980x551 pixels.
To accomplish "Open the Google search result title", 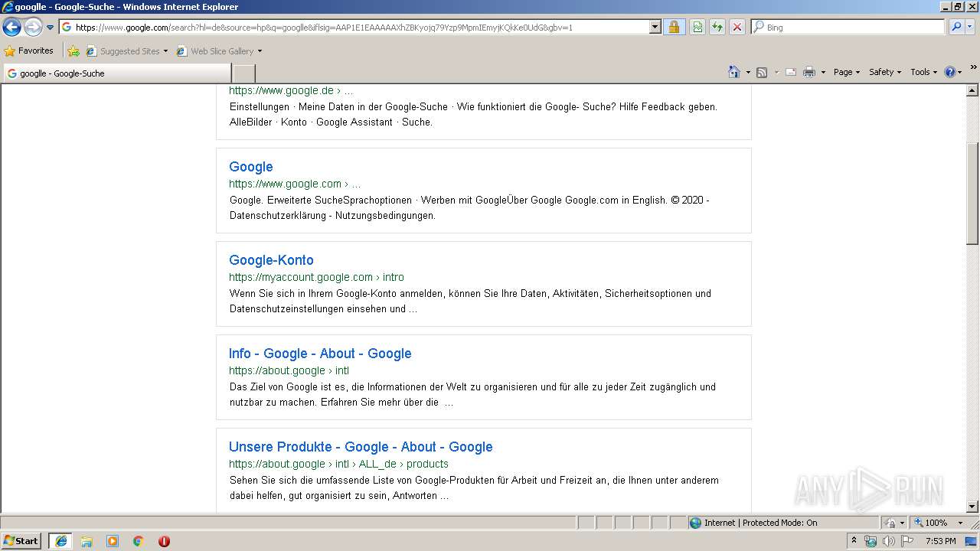I will (250, 167).
